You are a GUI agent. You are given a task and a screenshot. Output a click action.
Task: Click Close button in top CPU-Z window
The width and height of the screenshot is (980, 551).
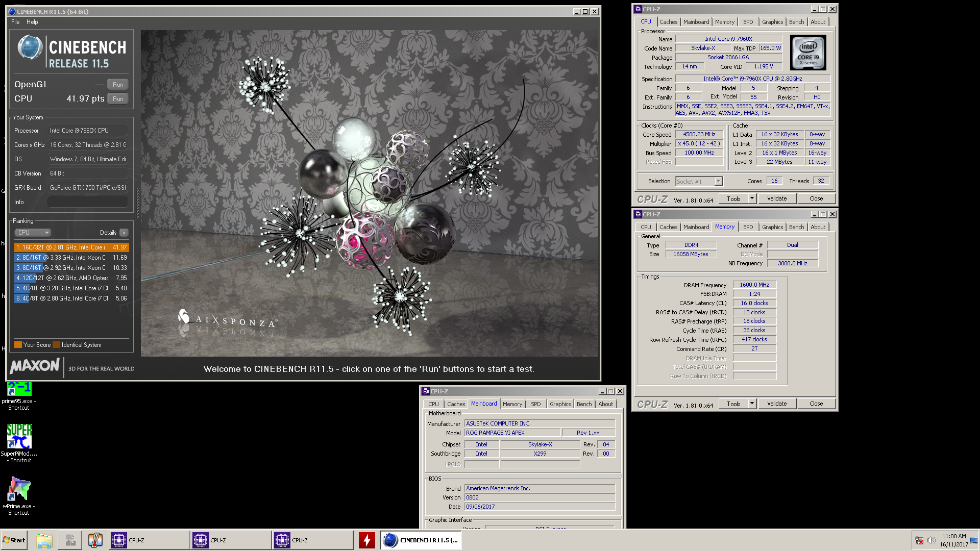pos(816,198)
